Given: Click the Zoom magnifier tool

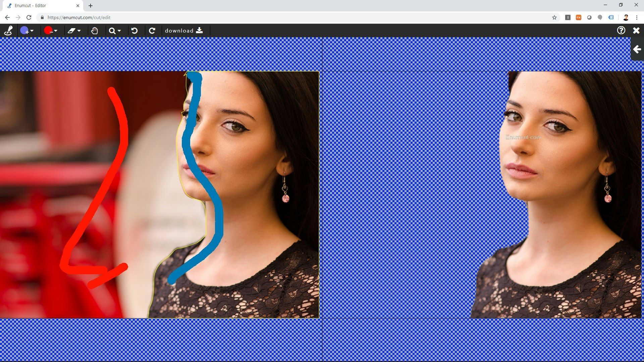Looking at the screenshot, I should tap(112, 31).
